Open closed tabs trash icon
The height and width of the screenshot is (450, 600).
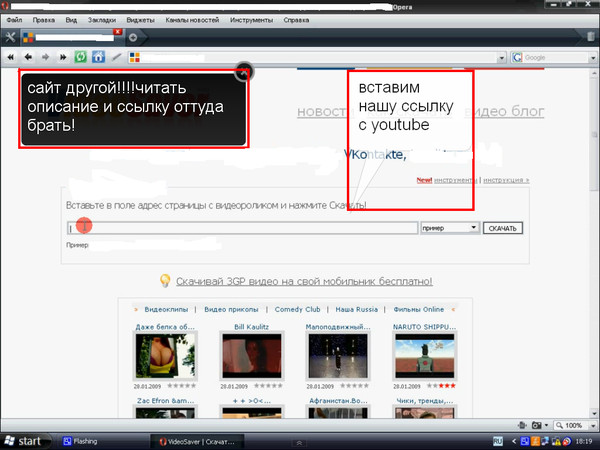pos(591,37)
